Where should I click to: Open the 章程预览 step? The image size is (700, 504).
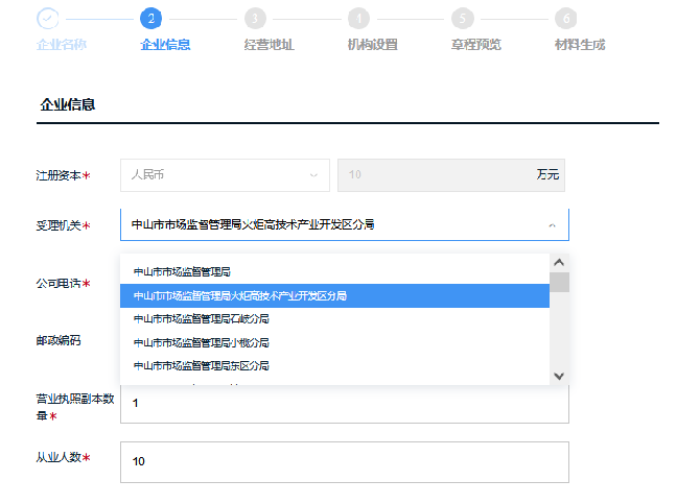coord(476,45)
